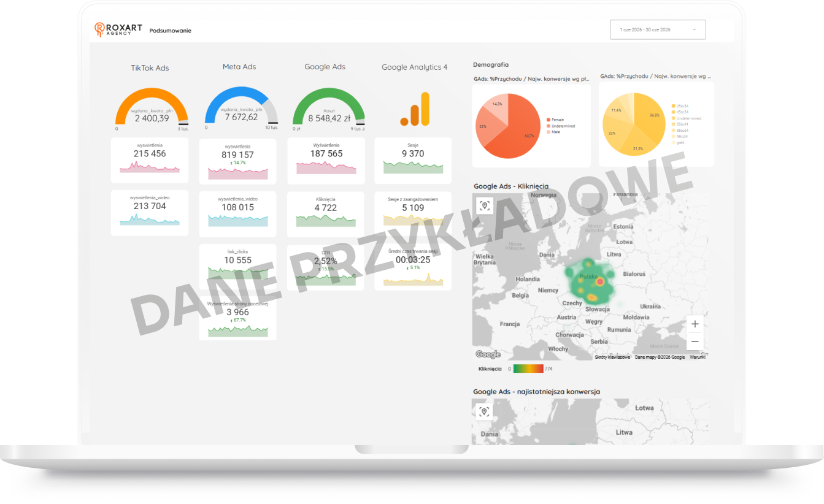The image size is (824, 504).
Task: Open the Skróty klawiszowe map link
Action: coord(612,357)
